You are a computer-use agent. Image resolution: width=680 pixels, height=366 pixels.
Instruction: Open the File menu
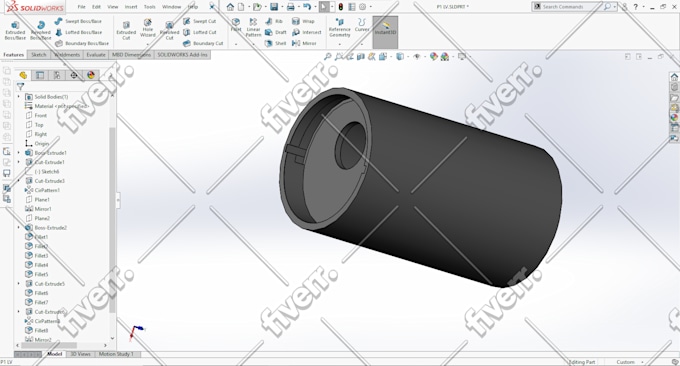click(81, 7)
